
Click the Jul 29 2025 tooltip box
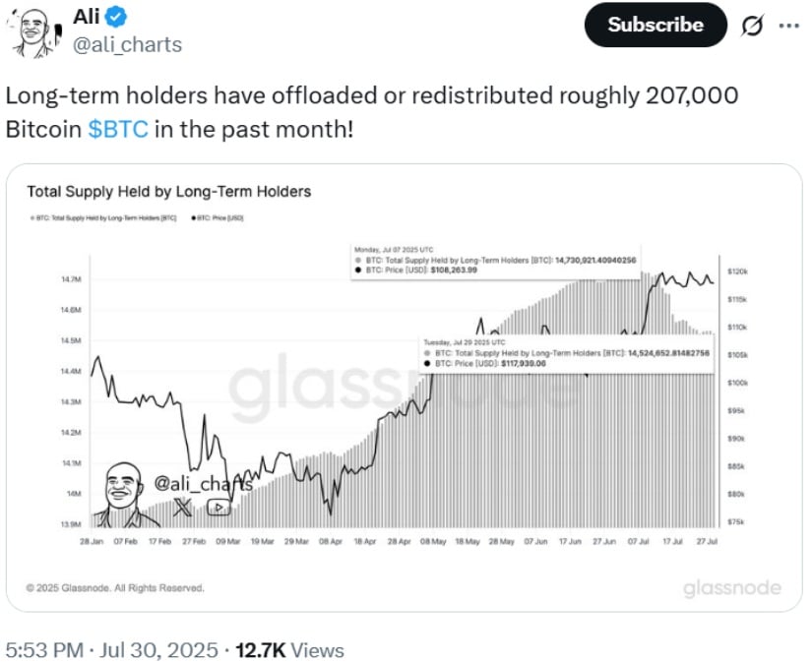[567, 354]
